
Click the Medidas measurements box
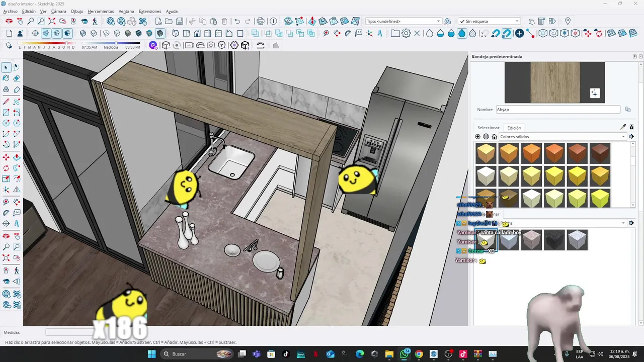69,332
